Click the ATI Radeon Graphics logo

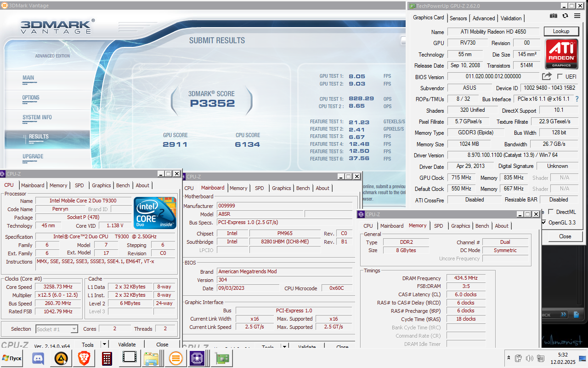561,54
